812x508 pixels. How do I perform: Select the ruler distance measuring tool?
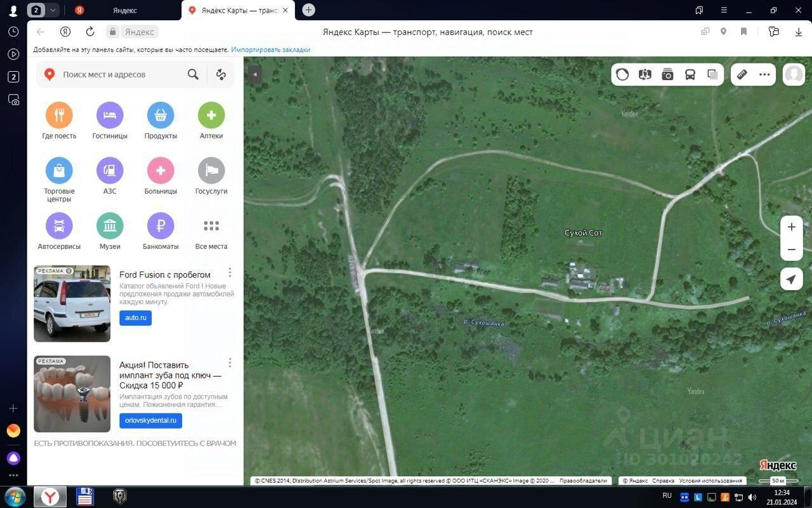(x=742, y=74)
